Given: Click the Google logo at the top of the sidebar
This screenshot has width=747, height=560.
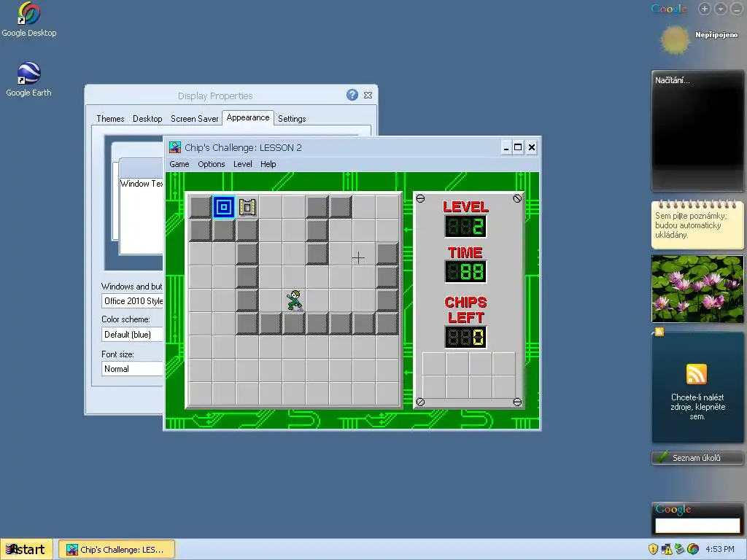Looking at the screenshot, I should (669, 9).
